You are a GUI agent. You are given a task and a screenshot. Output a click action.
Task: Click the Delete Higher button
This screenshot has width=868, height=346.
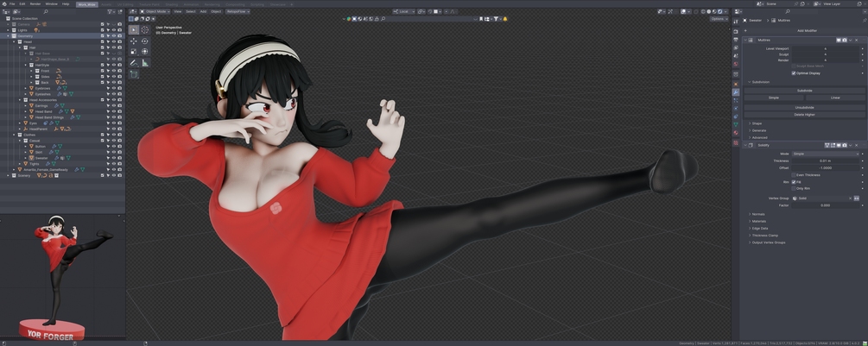pos(804,115)
